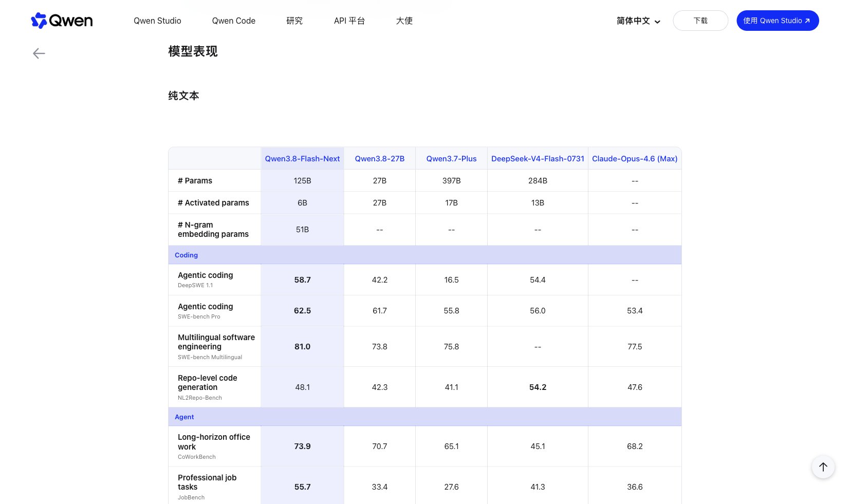Click the SWE-bench Pro benchmark label
The height and width of the screenshot is (504, 850).
pyautogui.click(x=199, y=316)
